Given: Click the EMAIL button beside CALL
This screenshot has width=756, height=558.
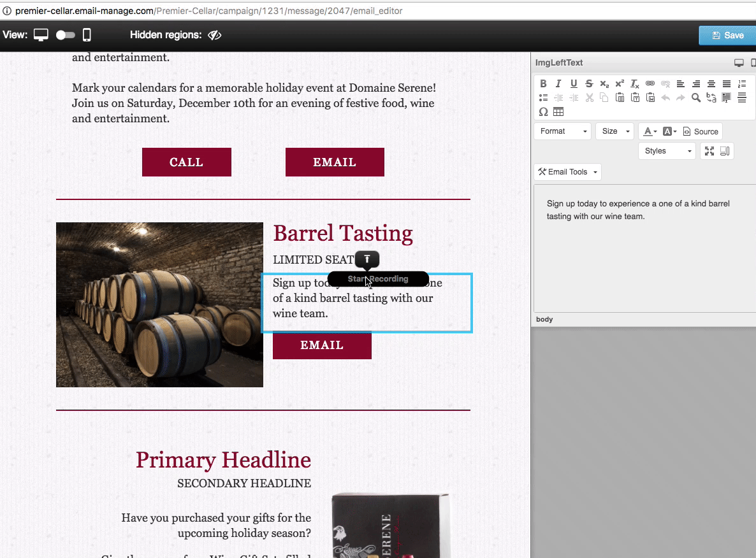Looking at the screenshot, I should [335, 162].
